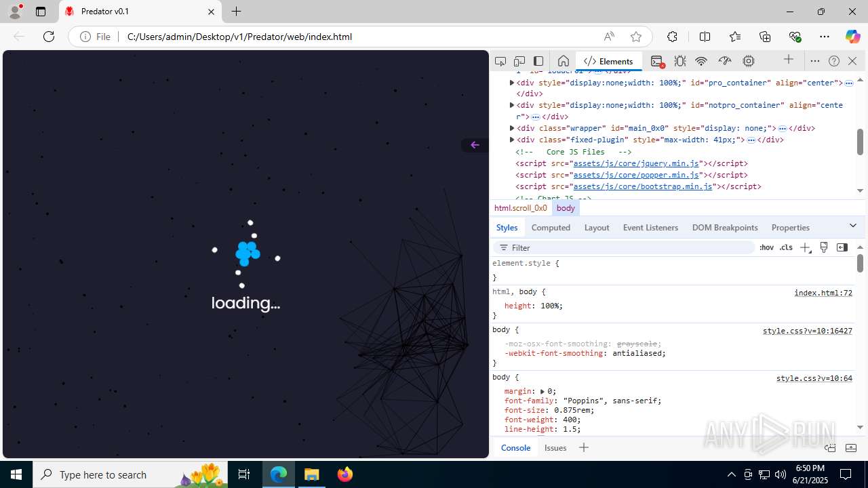Open File Explorer from taskbar
The image size is (868, 488).
[x=312, y=474]
